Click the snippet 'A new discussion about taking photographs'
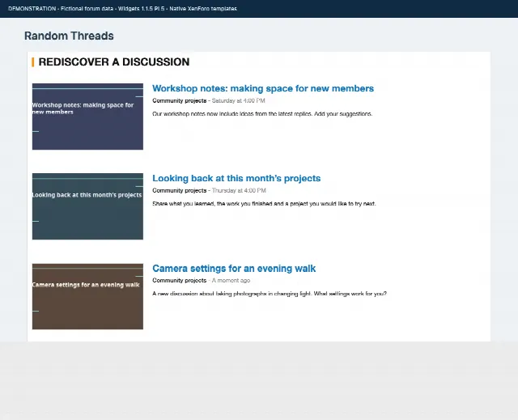The image size is (518, 420). pyautogui.click(x=270, y=294)
